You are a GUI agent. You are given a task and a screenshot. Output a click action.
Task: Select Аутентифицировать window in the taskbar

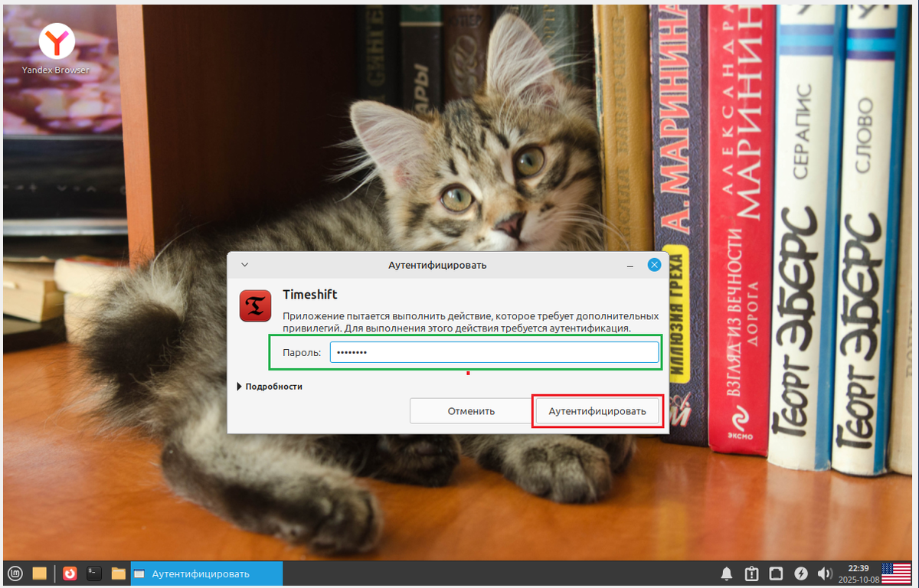207,573
